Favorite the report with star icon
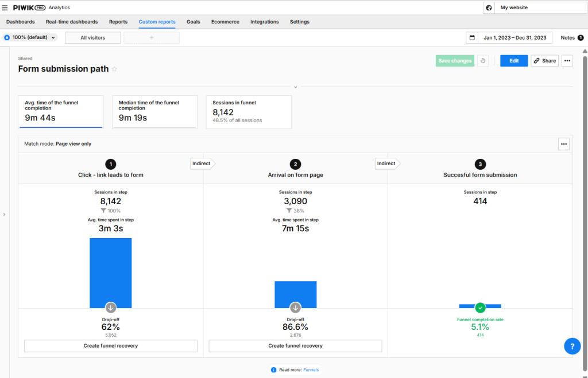Image resolution: width=588 pixels, height=378 pixels. 114,69
